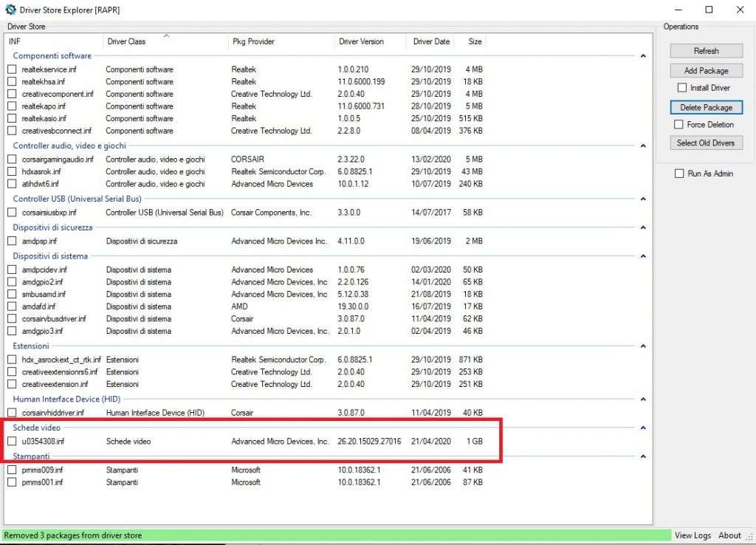The image size is (756, 545).
Task: Enable the Force Deletion checkbox
Action: (x=679, y=124)
